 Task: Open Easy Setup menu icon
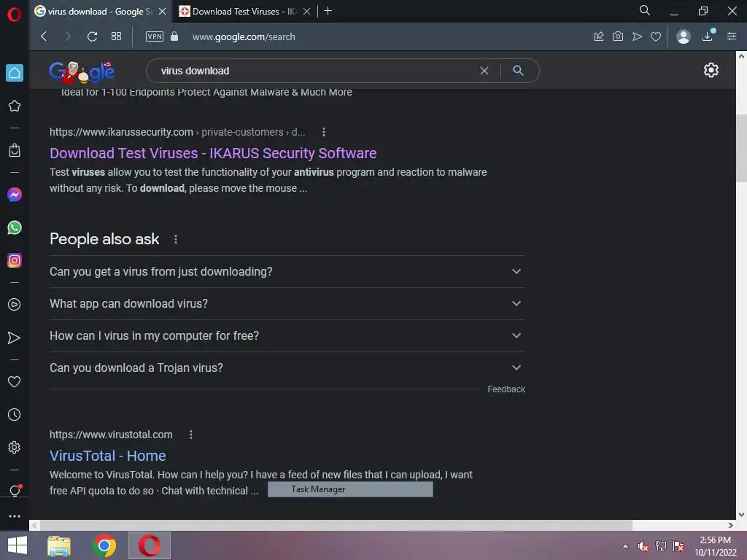coord(732,36)
